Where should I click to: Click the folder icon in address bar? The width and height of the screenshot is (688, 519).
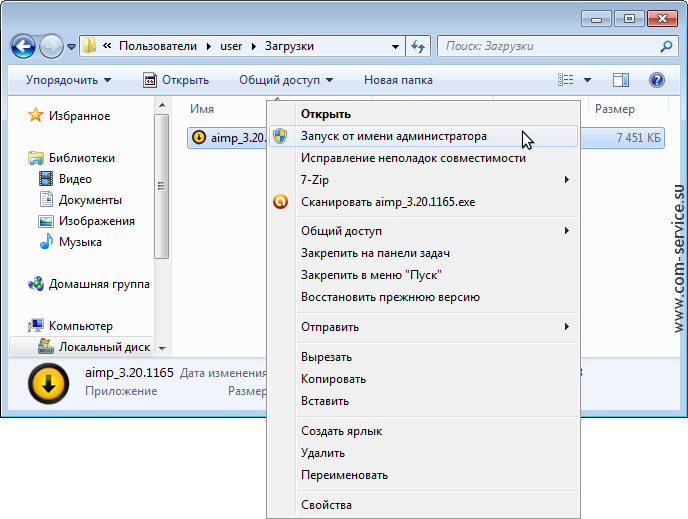(x=90, y=46)
